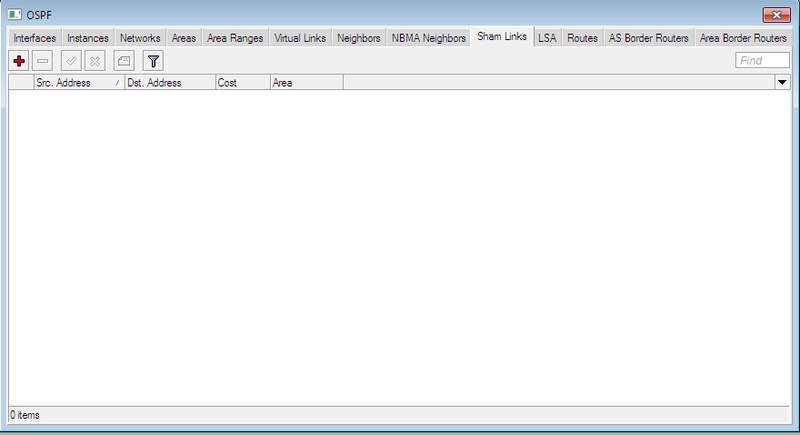Remove selected entry with the minus button

(x=42, y=61)
